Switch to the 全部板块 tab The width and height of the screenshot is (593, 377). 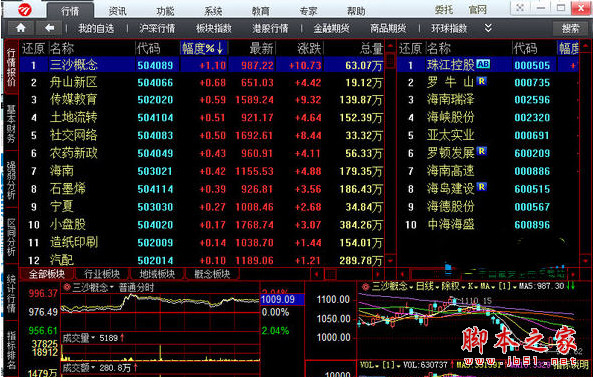coord(47,274)
